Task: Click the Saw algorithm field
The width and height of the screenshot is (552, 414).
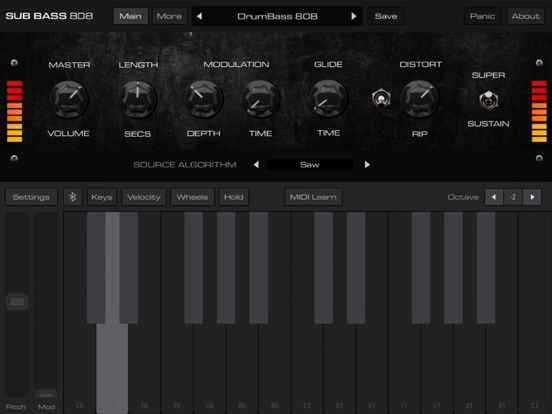Action: 310,165
